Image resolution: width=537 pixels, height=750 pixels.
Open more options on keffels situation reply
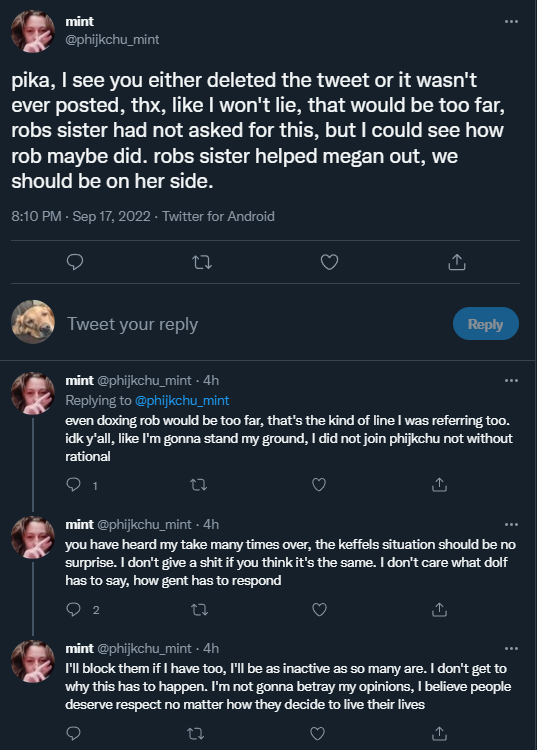click(511, 524)
